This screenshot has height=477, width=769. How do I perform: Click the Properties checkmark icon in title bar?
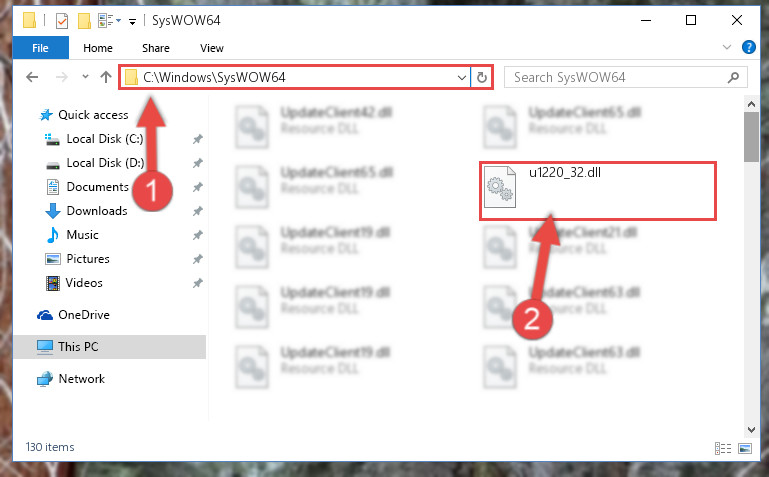(x=62, y=21)
